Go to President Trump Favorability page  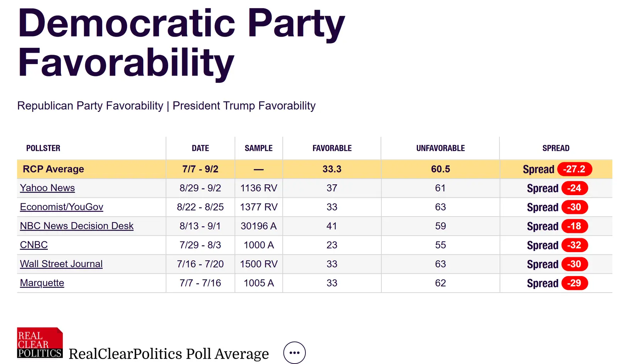[x=244, y=106]
